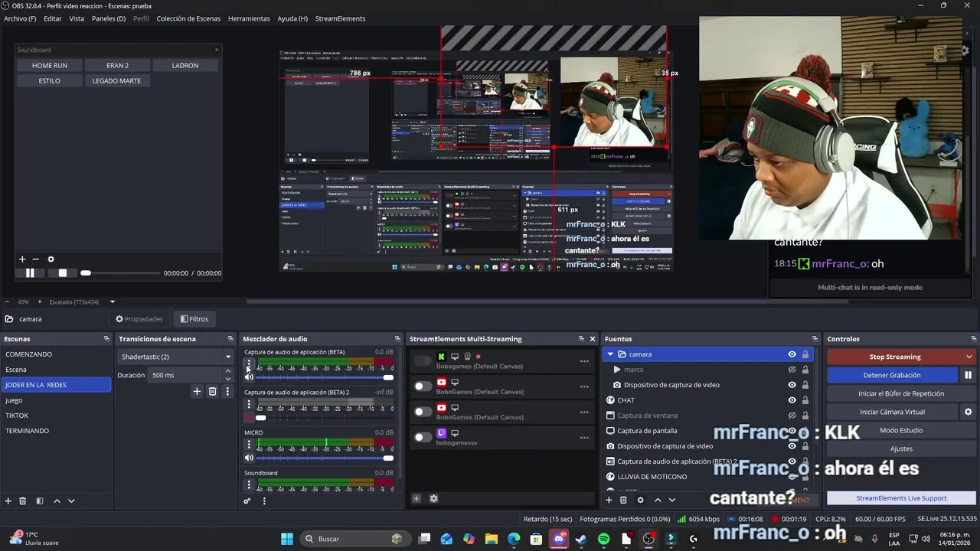The height and width of the screenshot is (551, 980).
Task: Hide the CHAT source
Action: [792, 400]
